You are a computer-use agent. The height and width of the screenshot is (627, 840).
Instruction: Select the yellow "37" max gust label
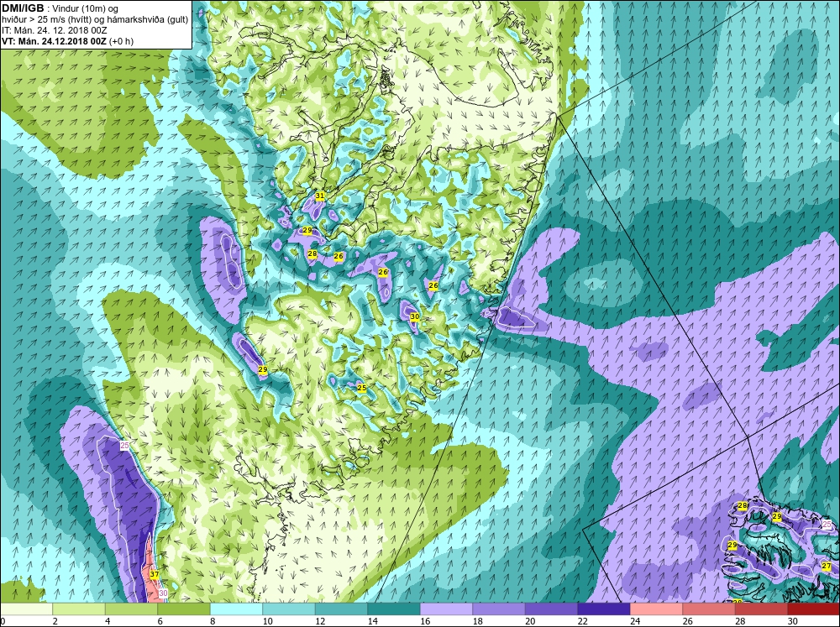(155, 574)
